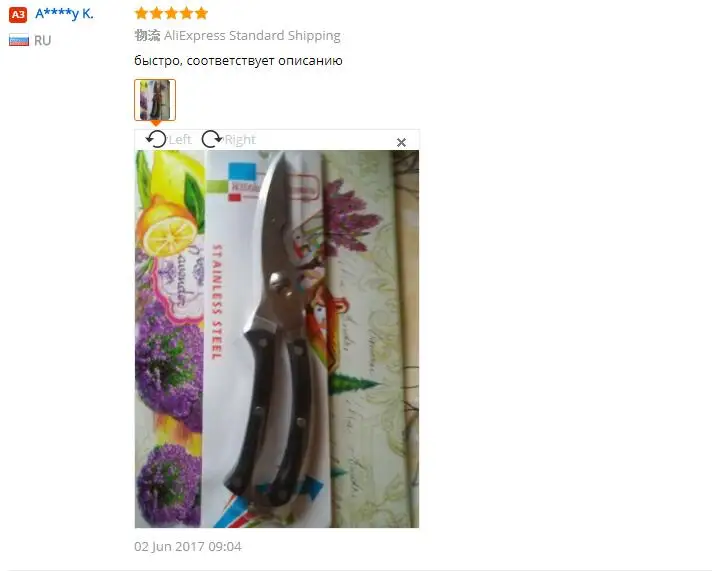This screenshot has height=571, width=712.
Task: Click the fourth rating star
Action: click(x=187, y=13)
